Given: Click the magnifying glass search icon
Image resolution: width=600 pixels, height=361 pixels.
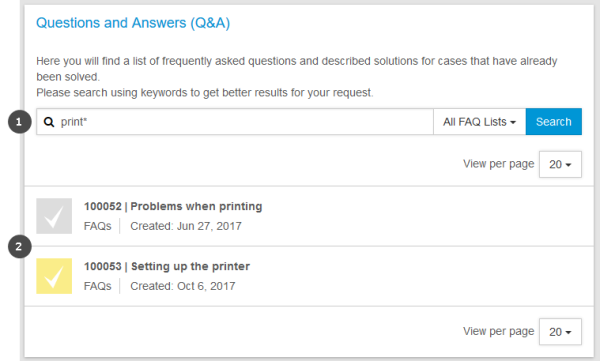Looking at the screenshot, I should [49, 122].
